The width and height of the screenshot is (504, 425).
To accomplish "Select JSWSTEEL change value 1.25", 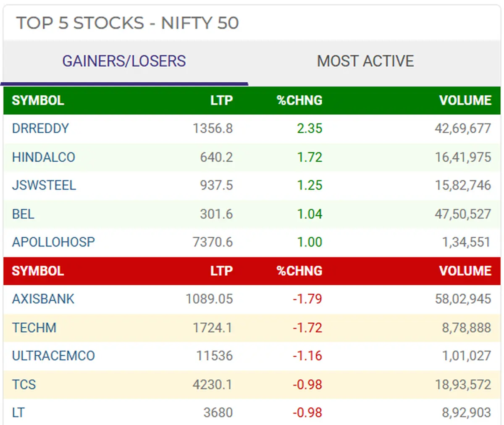I will click(310, 185).
